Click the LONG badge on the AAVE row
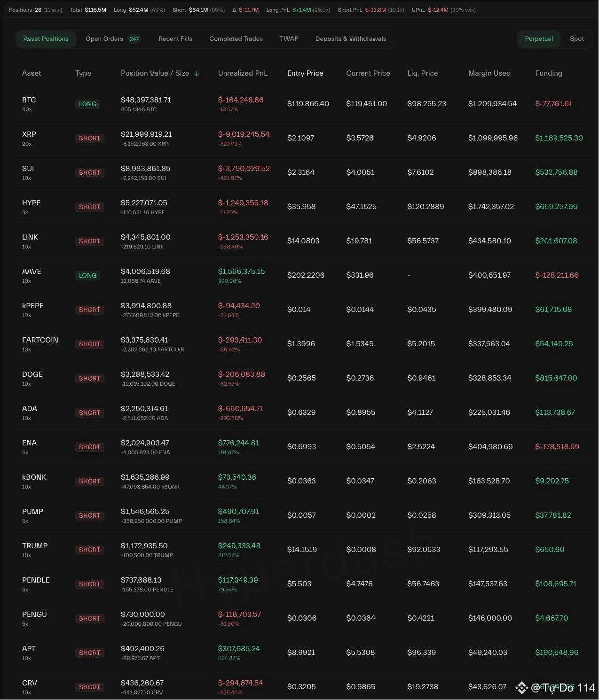Viewport: 599px width, 700px height. (87, 276)
